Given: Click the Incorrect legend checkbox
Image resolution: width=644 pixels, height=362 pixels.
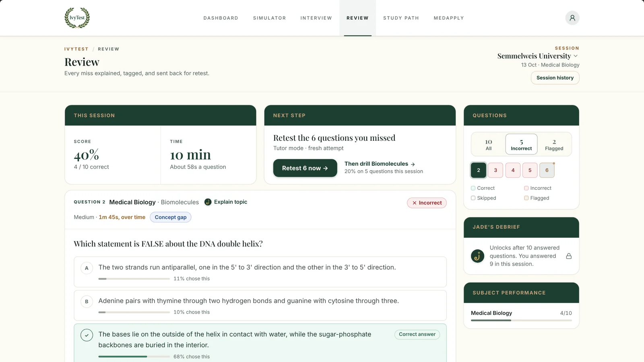Looking at the screenshot, I should [x=526, y=188].
